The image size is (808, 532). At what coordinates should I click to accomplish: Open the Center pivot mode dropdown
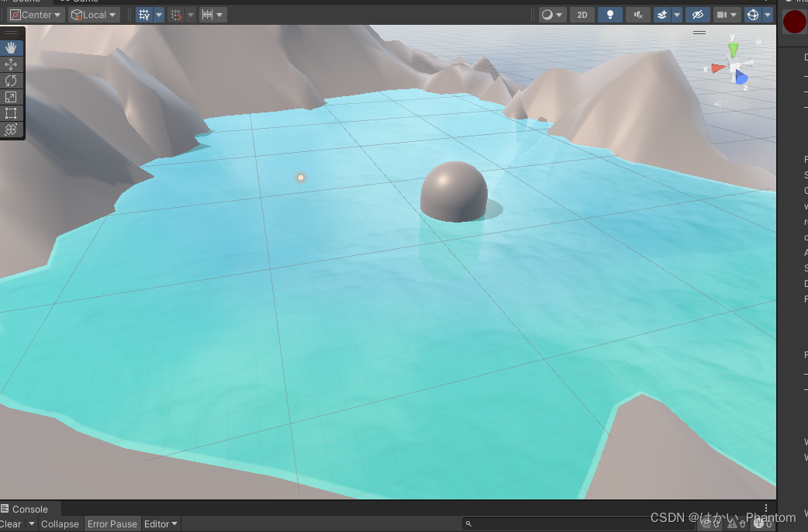[x=36, y=15]
